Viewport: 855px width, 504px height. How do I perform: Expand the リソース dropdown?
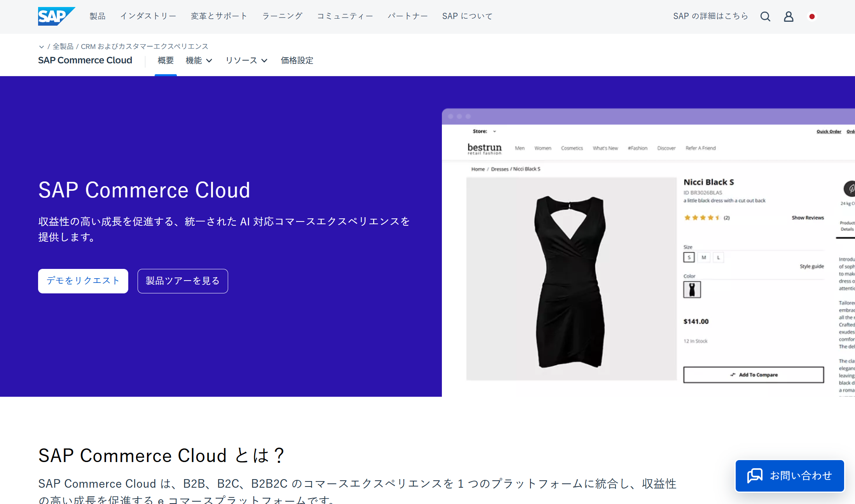pos(246,61)
